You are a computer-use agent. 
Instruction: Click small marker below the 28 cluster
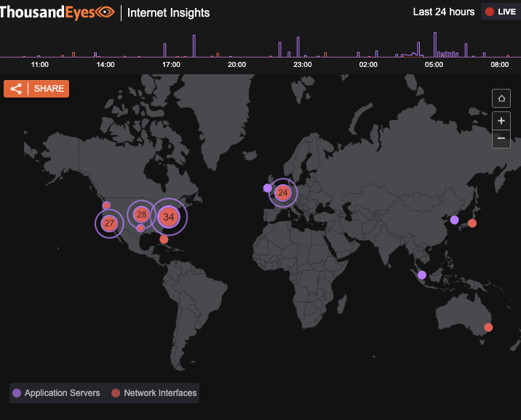140,228
